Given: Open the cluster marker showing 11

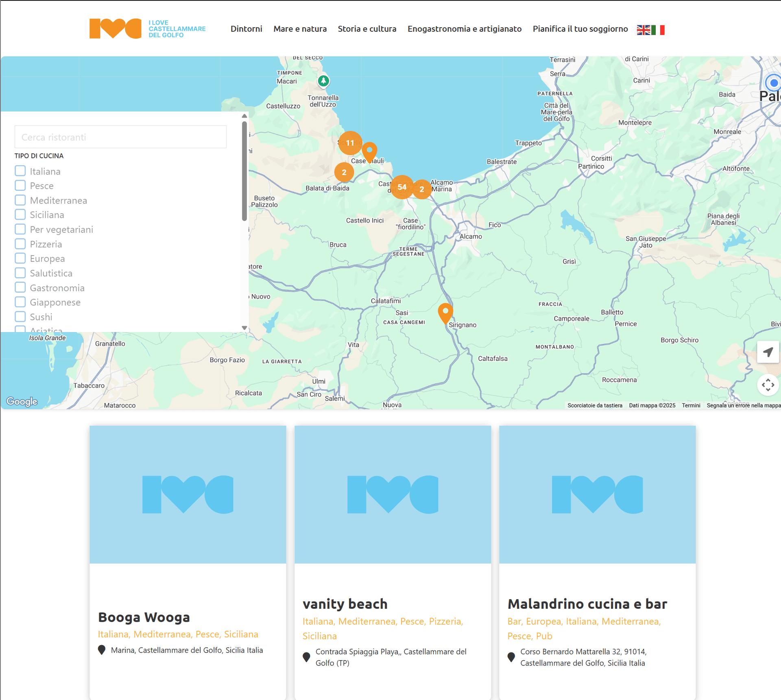Looking at the screenshot, I should tap(350, 143).
